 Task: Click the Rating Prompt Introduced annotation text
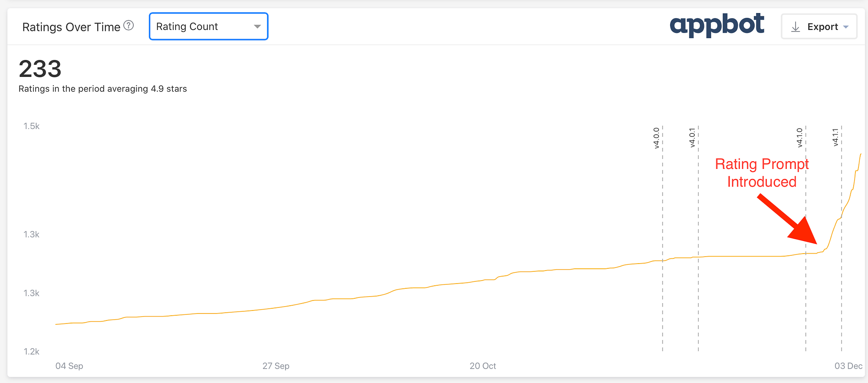coord(762,173)
